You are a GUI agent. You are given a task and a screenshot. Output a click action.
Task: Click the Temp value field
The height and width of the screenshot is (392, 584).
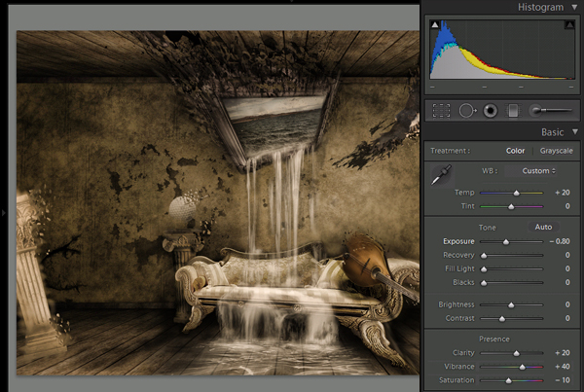(564, 193)
